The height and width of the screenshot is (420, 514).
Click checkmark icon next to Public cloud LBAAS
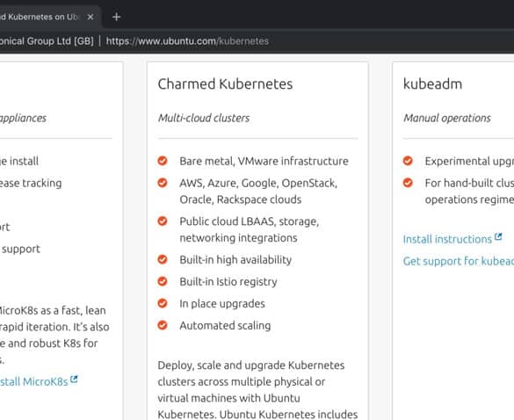point(163,221)
